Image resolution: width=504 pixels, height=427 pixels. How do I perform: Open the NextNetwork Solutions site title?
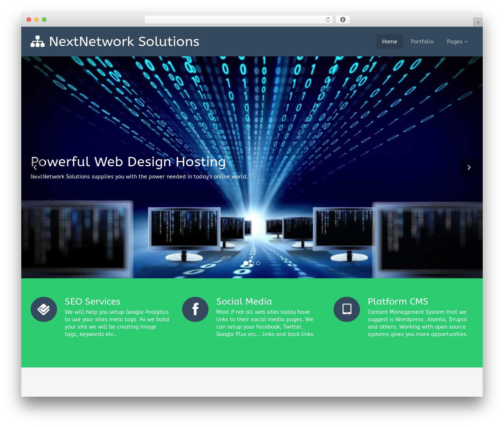click(x=124, y=41)
